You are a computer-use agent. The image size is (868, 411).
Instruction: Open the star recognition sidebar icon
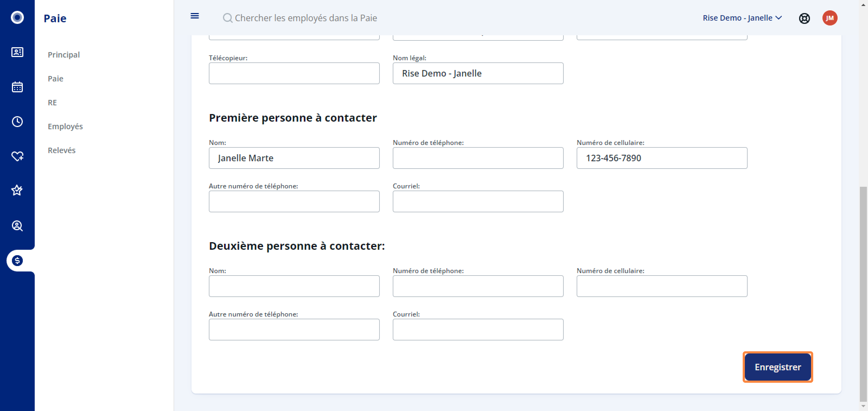[17, 191]
